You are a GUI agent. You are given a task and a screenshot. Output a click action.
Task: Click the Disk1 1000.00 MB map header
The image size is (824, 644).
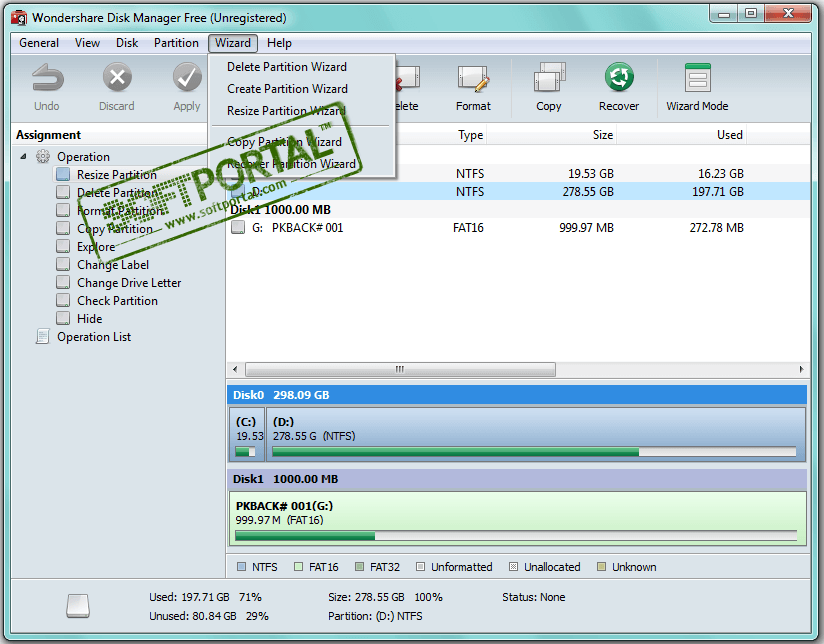pos(518,479)
